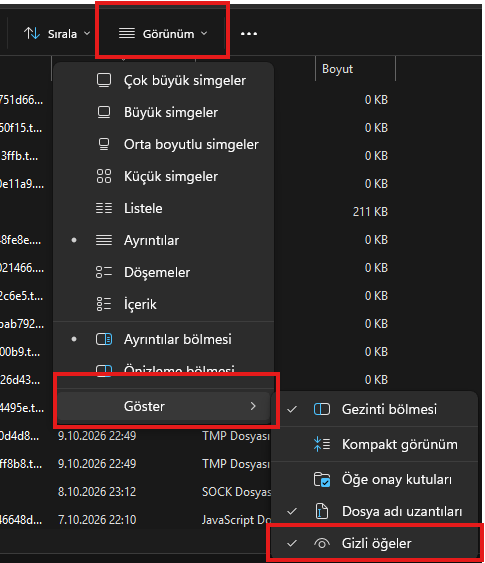
Task: Select the JavaScript file type cell
Action: point(236,520)
